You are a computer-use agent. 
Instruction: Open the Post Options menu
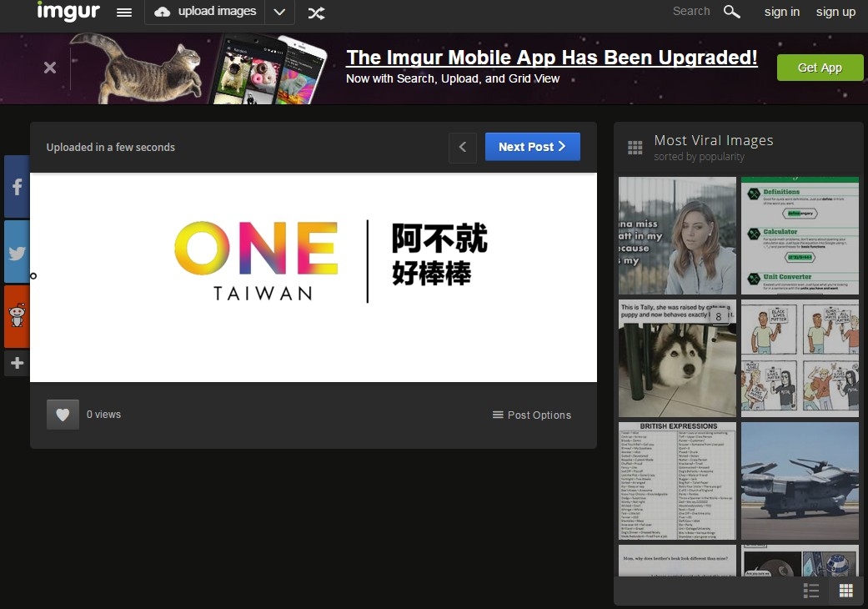tap(532, 415)
